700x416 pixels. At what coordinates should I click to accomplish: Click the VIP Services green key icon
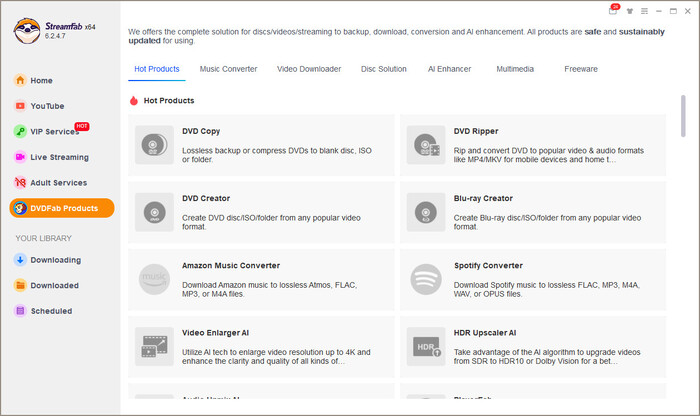click(x=20, y=131)
